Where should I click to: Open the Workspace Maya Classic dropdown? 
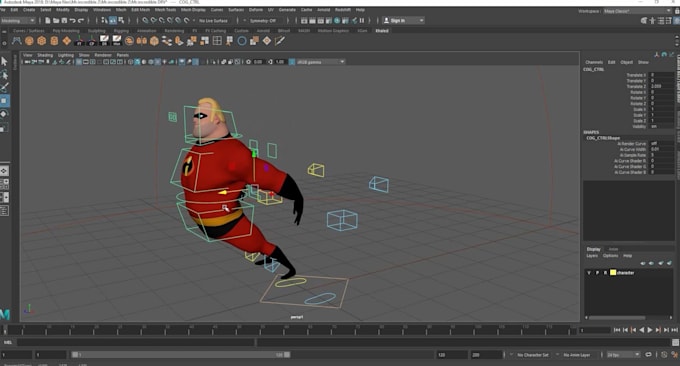pyautogui.click(x=637, y=11)
